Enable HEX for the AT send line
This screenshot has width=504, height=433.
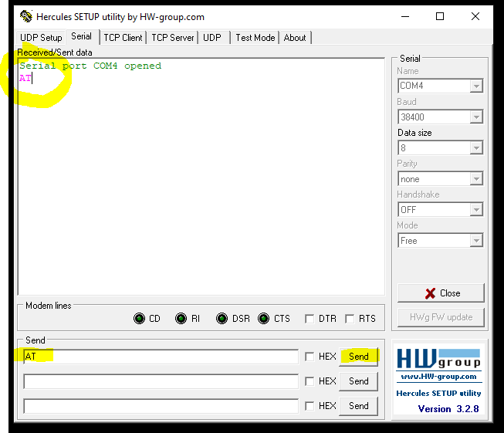310,357
